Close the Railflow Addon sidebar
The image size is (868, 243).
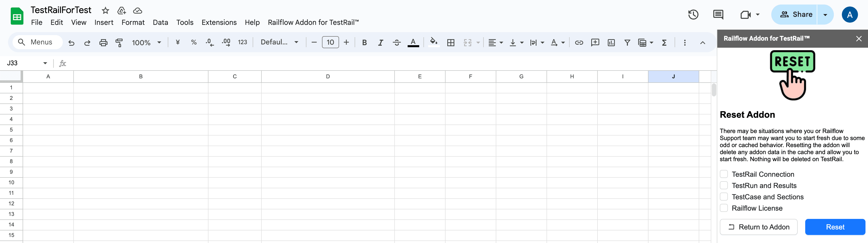(858, 39)
